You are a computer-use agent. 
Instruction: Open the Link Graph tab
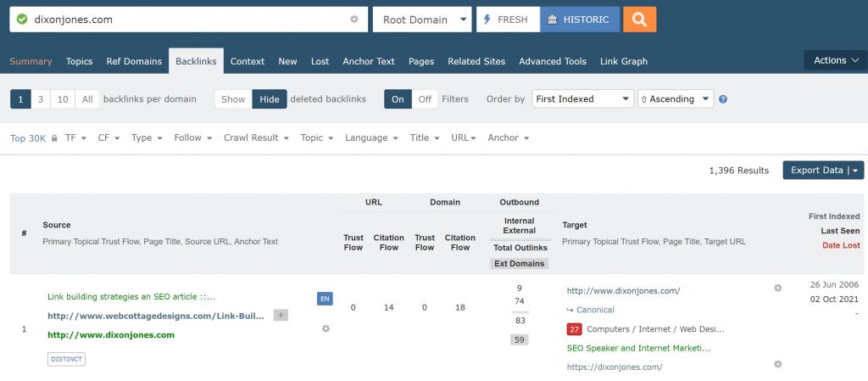pos(624,61)
